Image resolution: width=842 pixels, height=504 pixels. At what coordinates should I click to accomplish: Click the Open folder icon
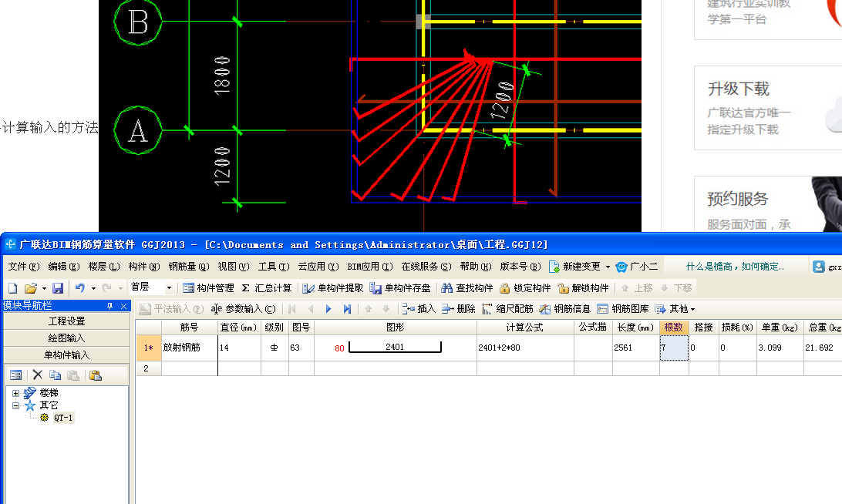[x=31, y=288]
